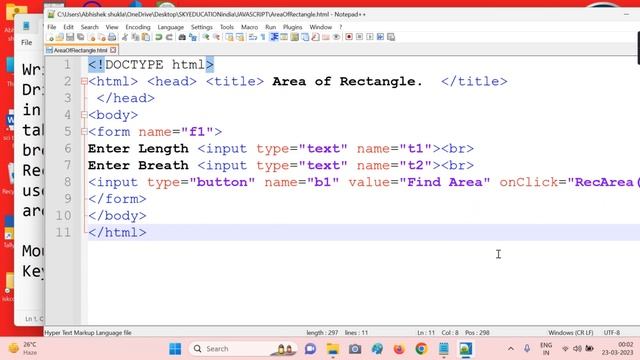The height and width of the screenshot is (360, 640).
Task: Open Firefox from the taskbar
Action: pos(399,349)
